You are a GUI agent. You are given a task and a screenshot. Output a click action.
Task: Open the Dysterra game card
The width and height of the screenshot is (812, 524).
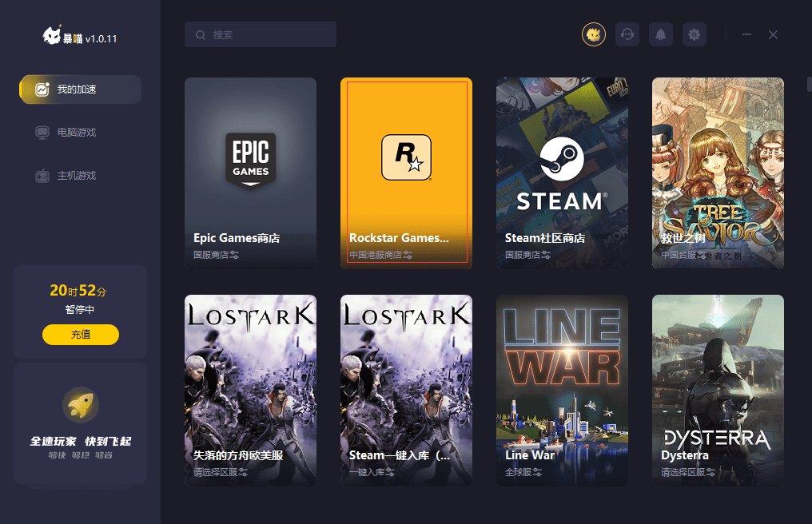718,391
